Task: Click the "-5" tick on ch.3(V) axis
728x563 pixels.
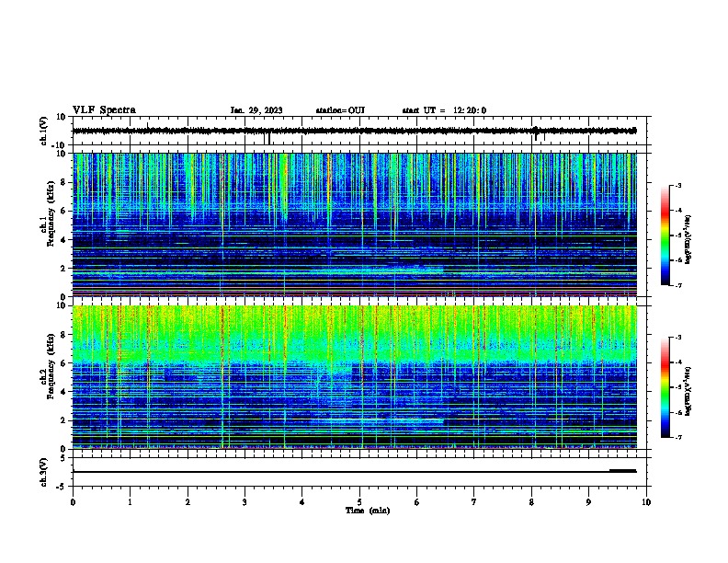Action: tap(62, 487)
